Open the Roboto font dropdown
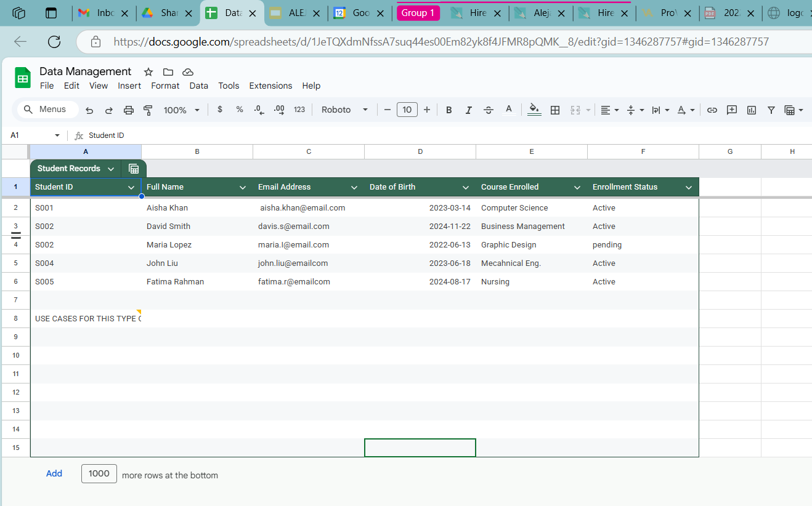This screenshot has height=506, width=812. (344, 110)
